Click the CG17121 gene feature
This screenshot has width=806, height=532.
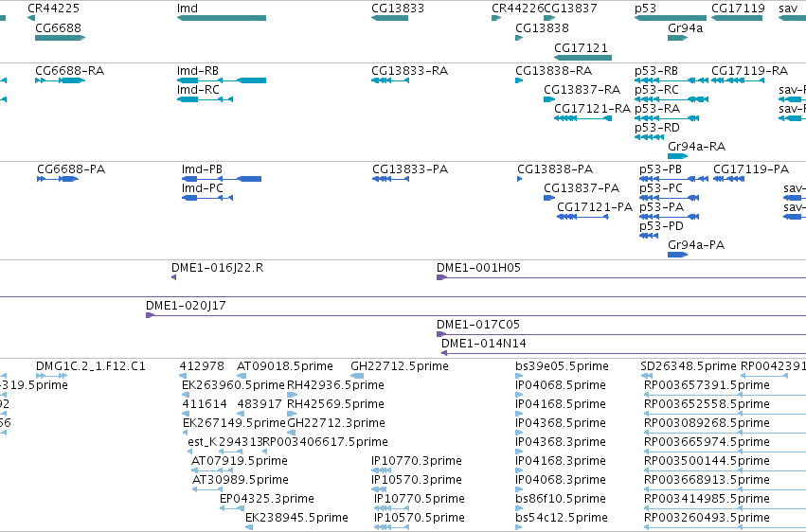tap(582, 58)
